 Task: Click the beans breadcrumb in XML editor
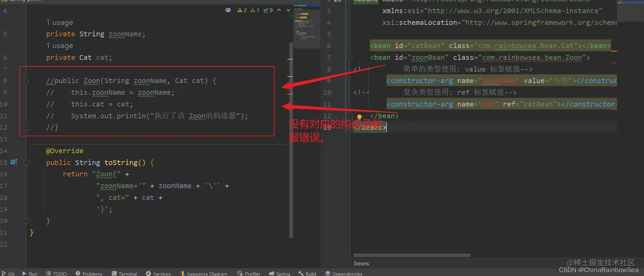pos(362,263)
